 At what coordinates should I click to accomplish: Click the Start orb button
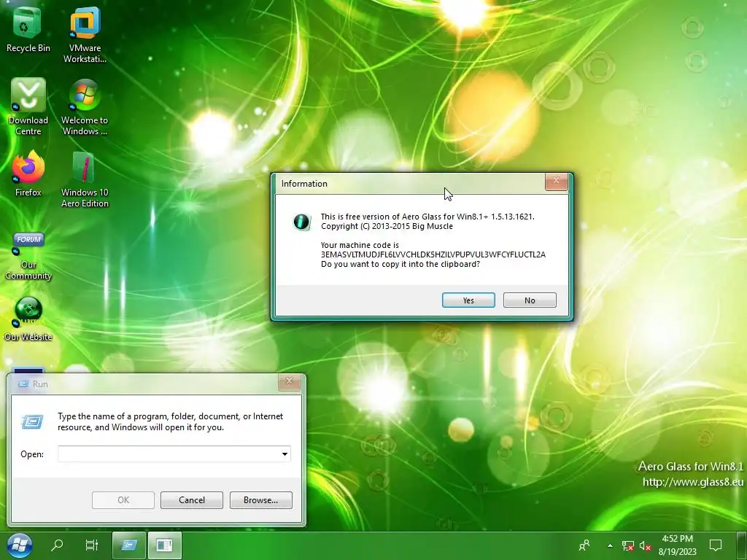click(20, 545)
